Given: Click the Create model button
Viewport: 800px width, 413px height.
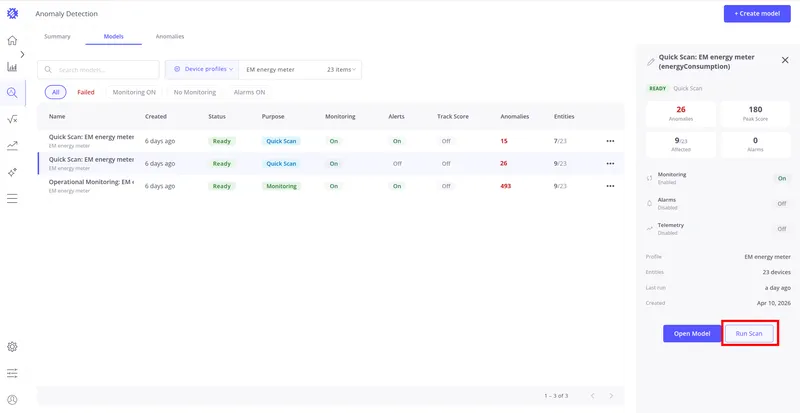Looking at the screenshot, I should (757, 14).
